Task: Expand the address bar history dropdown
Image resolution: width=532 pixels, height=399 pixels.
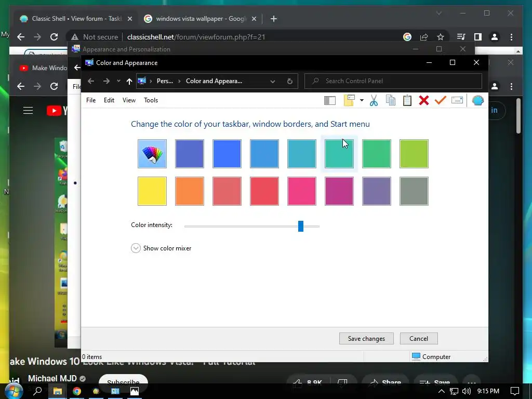Action: (x=272, y=82)
